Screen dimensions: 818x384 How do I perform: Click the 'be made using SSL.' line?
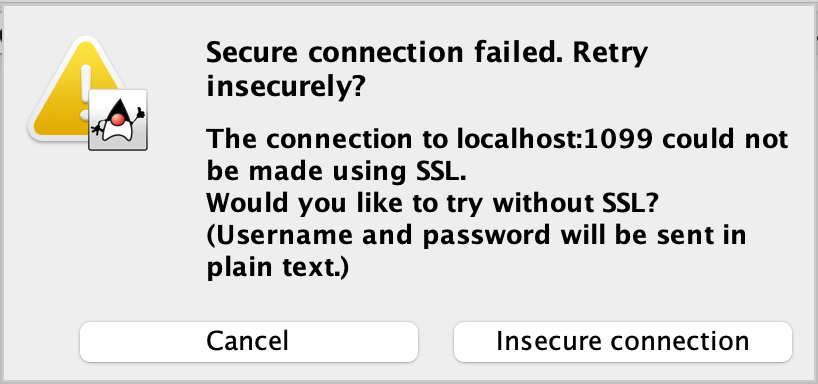pyautogui.click(x=335, y=172)
